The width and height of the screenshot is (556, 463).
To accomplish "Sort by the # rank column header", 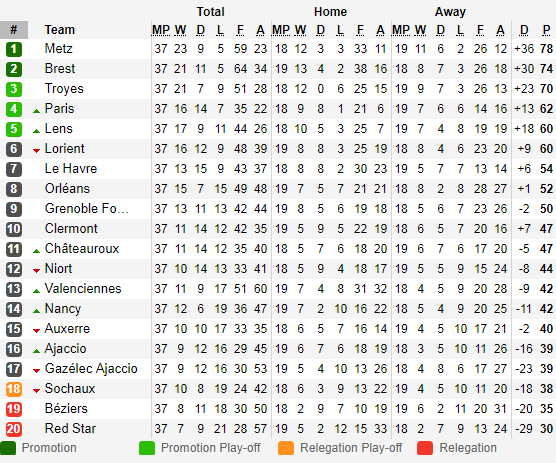I will click(x=14, y=30).
